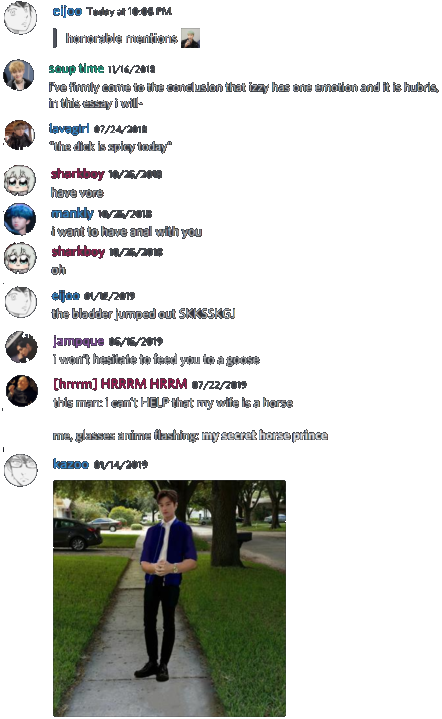Image resolution: width=442 pixels, height=719 pixels.
Task: Enlarge the photo of man on sidewalk
Action: point(169,597)
